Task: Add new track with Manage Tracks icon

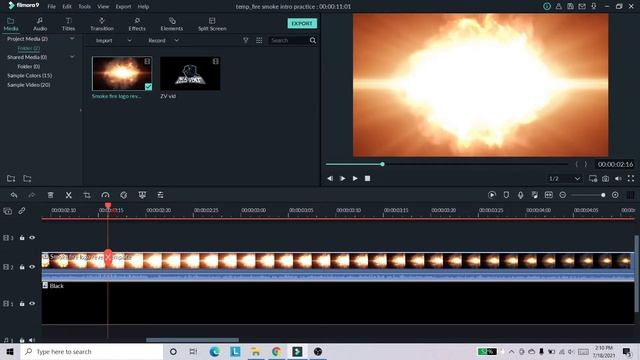Action: (x=8, y=211)
